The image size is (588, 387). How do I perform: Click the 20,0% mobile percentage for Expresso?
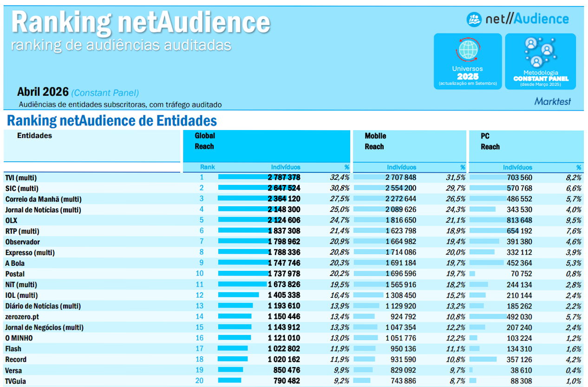click(456, 252)
